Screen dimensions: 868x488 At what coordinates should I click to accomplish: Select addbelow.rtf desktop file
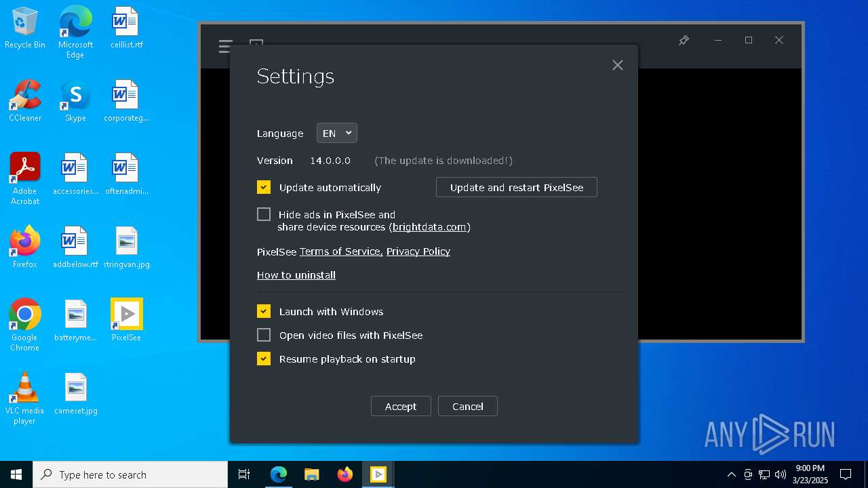pyautogui.click(x=75, y=247)
